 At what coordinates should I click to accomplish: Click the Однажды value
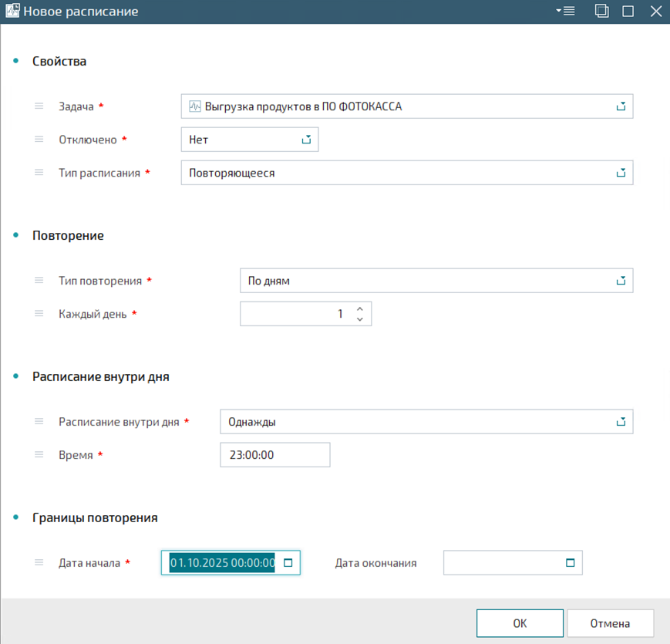coord(251,422)
